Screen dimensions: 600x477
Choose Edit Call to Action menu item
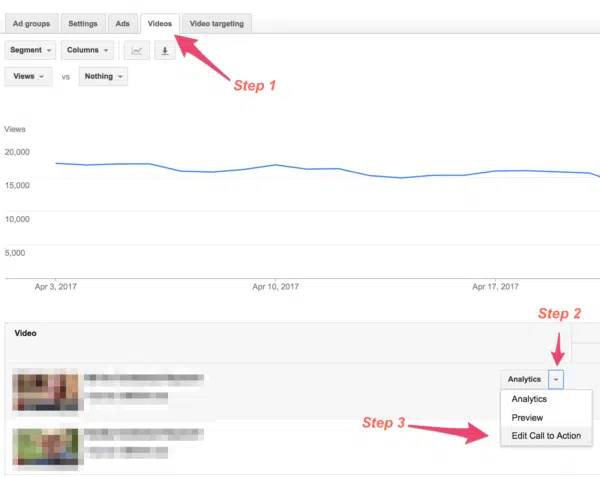[x=545, y=436]
